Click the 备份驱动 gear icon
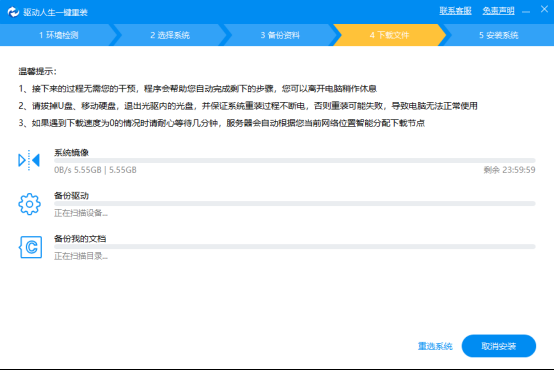The width and height of the screenshot is (554, 370). point(29,204)
